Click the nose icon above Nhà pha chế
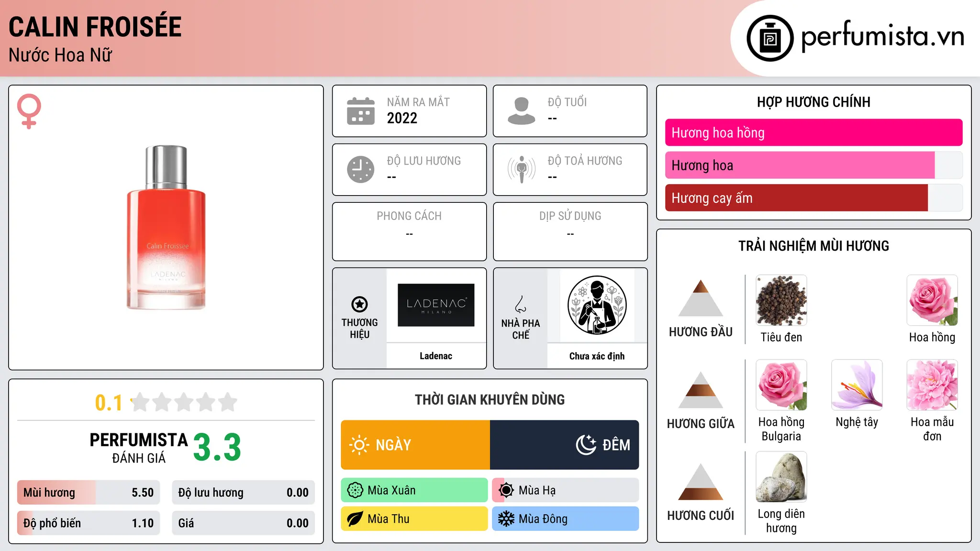Viewport: 980px width, 551px height. (521, 304)
